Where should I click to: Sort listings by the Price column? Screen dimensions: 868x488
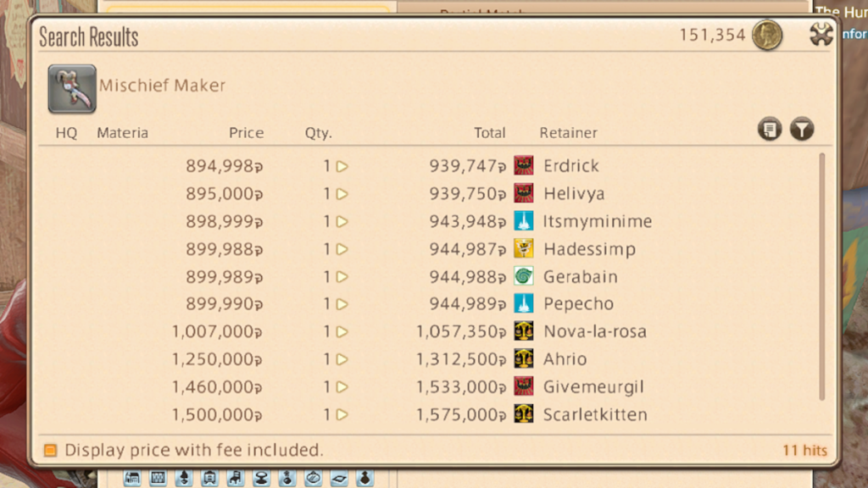(x=246, y=133)
